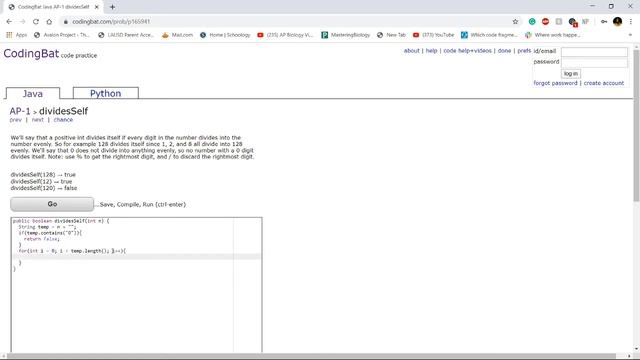Click the address bar URL

click(111, 22)
